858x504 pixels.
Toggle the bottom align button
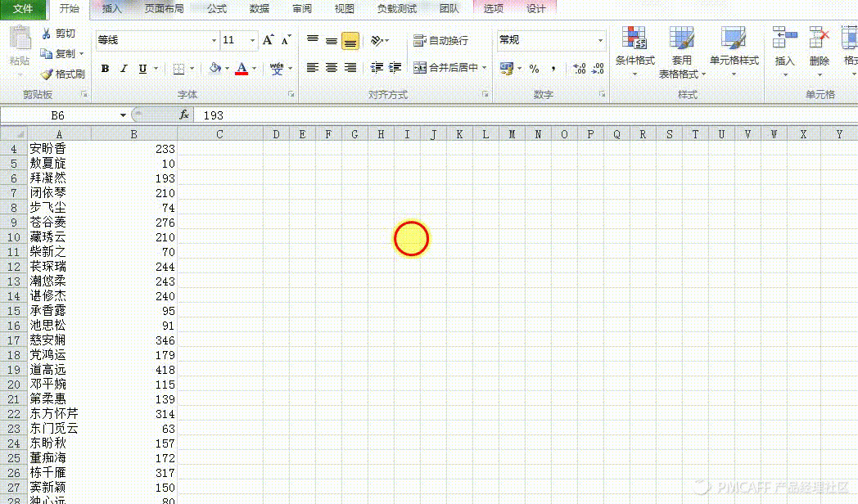pyautogui.click(x=350, y=41)
